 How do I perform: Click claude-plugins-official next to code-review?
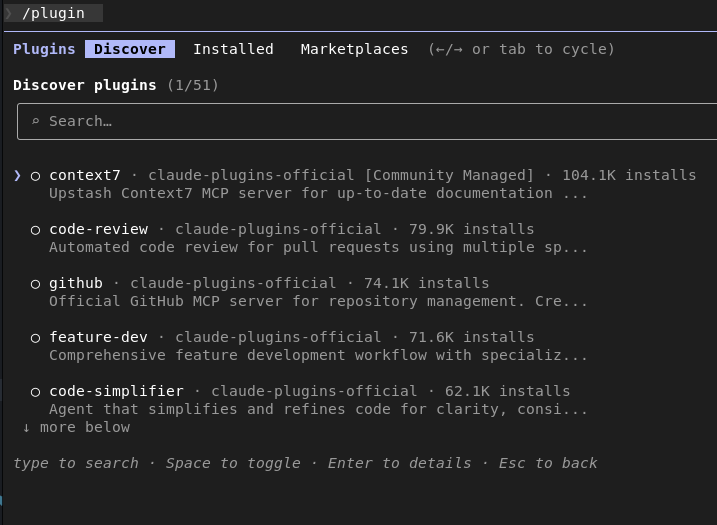click(x=278, y=229)
